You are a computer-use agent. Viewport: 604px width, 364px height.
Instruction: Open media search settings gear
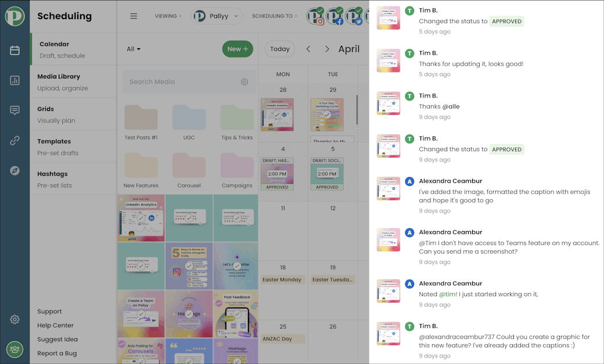pos(245,82)
